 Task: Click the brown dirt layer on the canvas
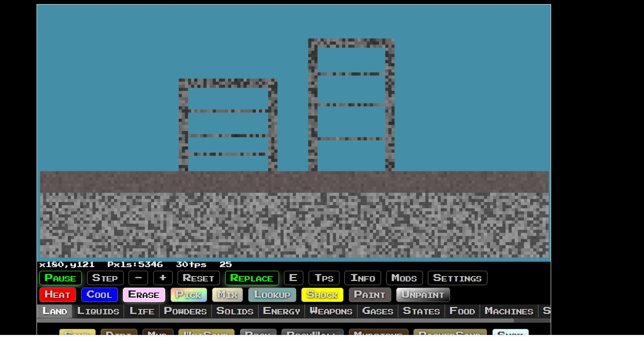pos(294,182)
